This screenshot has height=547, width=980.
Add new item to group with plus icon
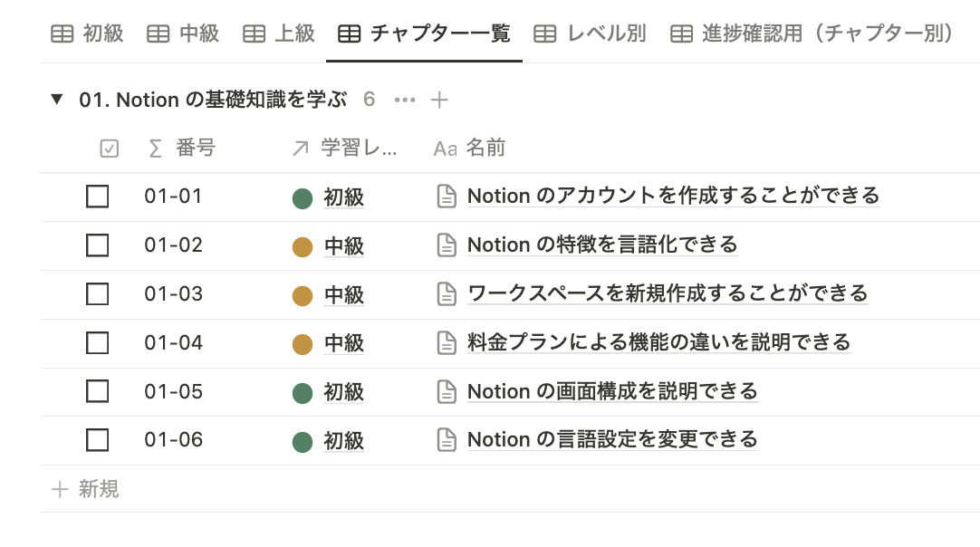(439, 100)
